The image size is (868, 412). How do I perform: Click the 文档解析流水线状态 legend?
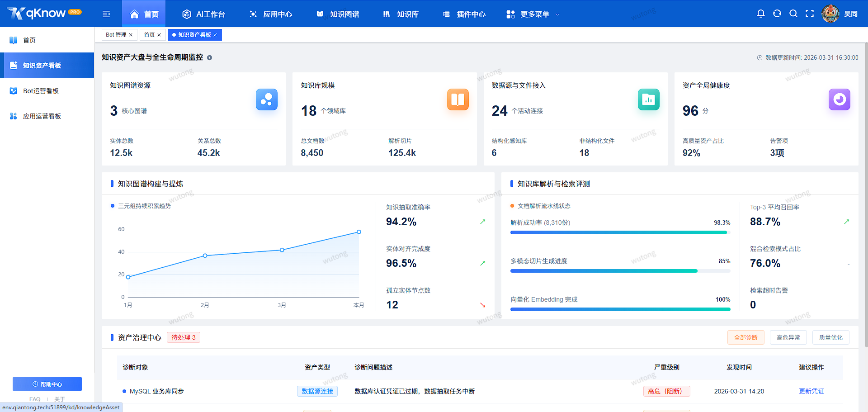(541, 206)
